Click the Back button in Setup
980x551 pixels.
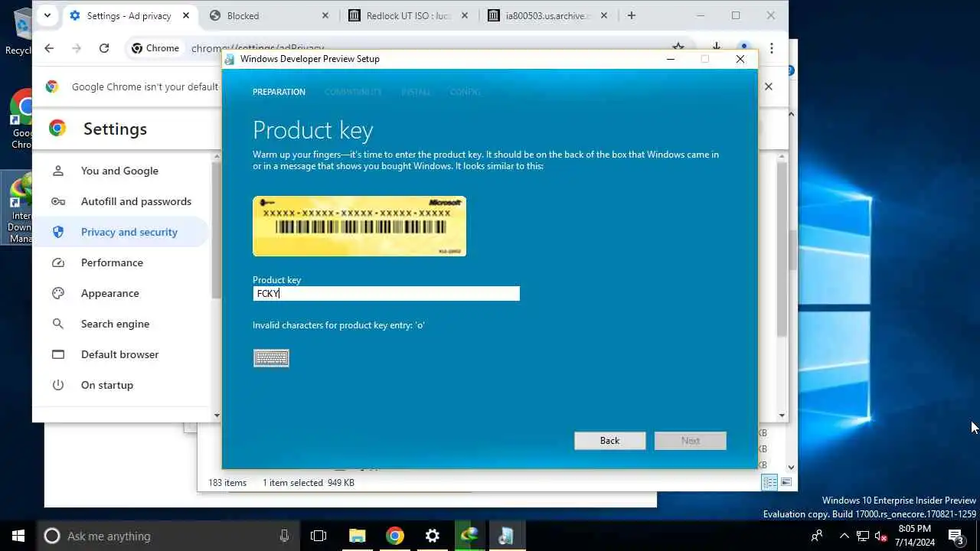pyautogui.click(x=609, y=441)
